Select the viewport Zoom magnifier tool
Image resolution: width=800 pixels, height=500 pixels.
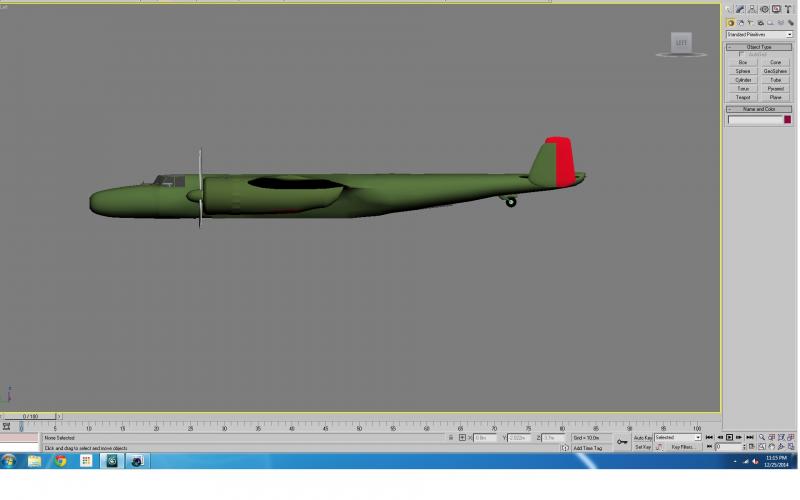pos(762,437)
